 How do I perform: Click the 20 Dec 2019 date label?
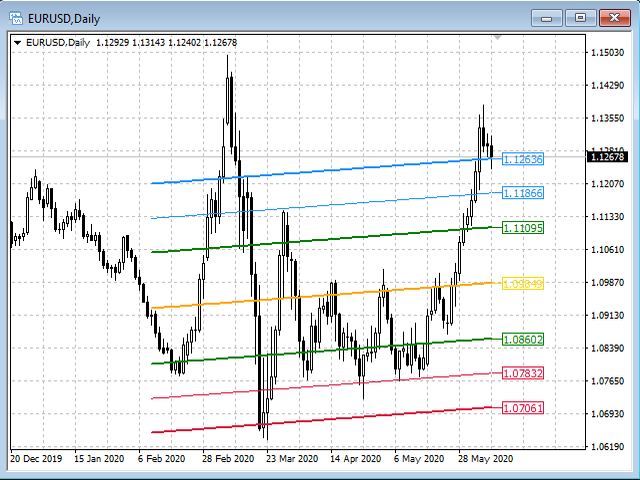[x=36, y=459]
